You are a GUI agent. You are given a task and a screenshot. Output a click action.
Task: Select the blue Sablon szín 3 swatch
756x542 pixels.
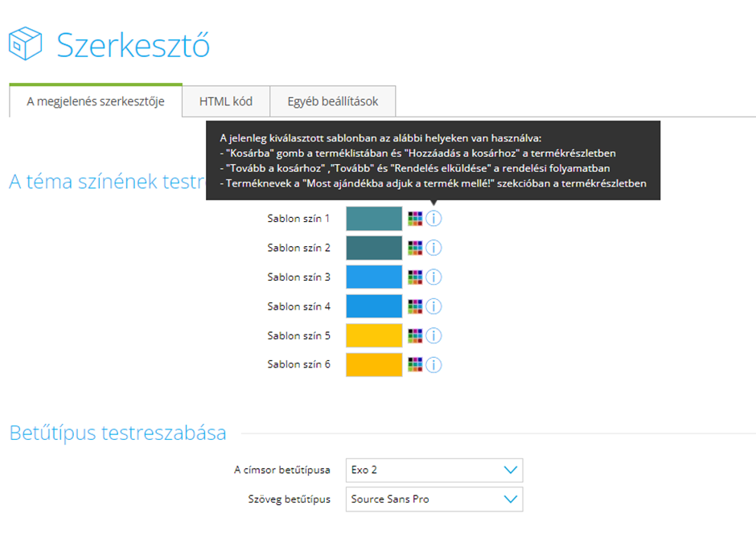click(374, 277)
